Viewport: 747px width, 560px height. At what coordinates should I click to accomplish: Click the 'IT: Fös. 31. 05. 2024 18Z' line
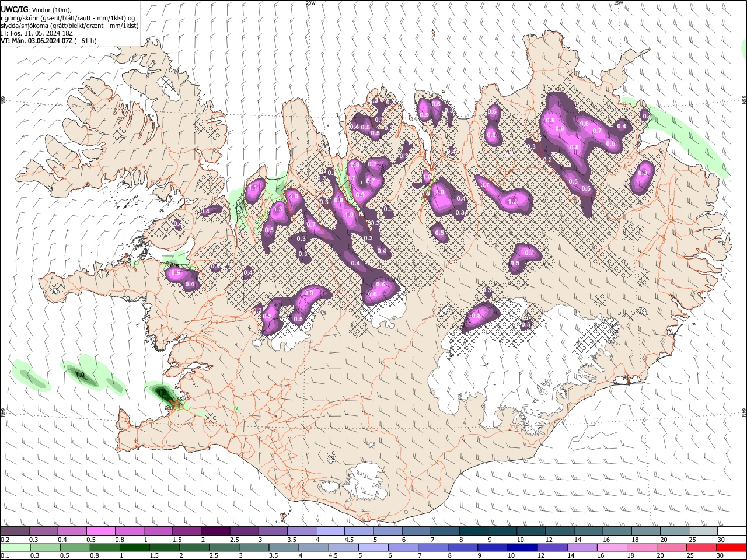click(37, 34)
